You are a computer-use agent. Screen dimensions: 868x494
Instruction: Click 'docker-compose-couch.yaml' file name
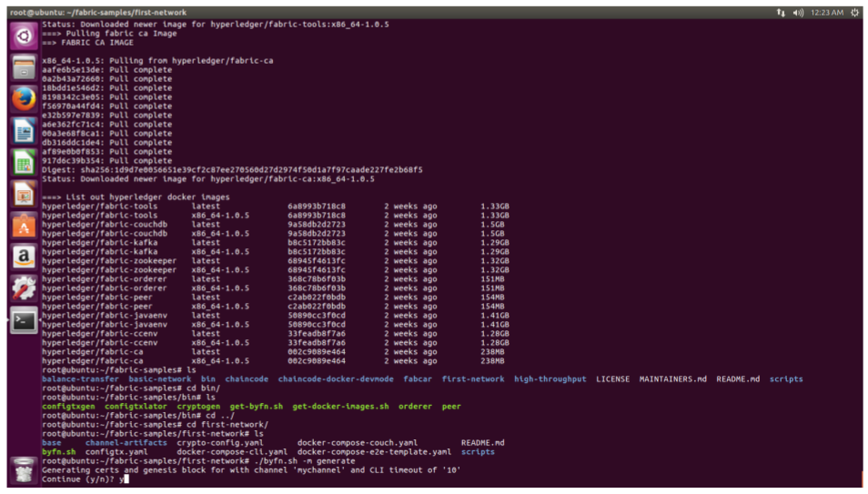357,442
